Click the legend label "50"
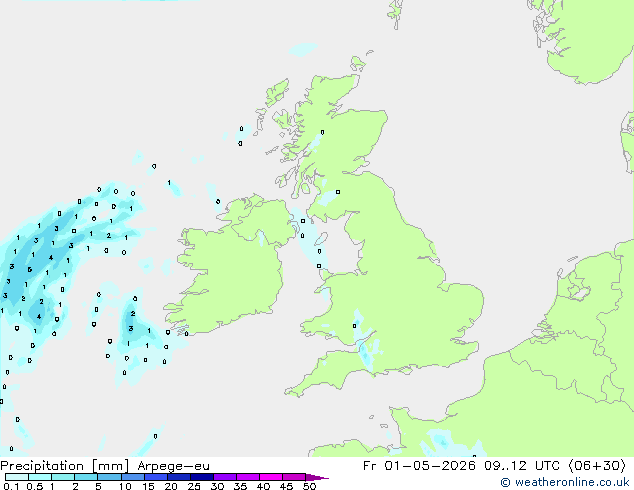This screenshot has width=634, height=490. [x=309, y=486]
